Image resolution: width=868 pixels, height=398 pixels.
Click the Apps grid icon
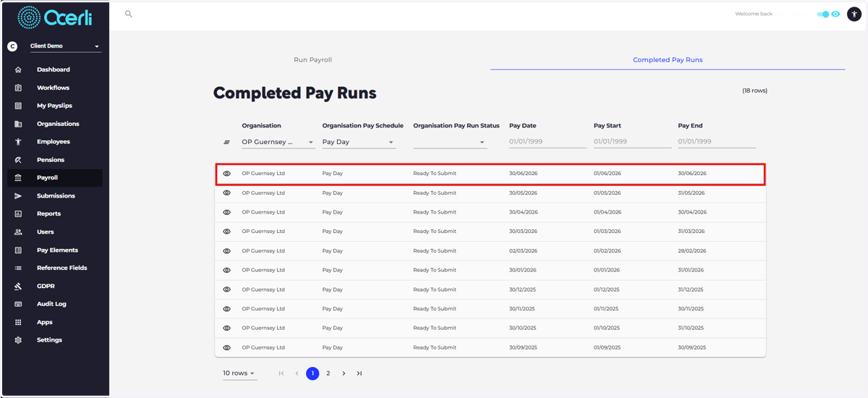18,322
